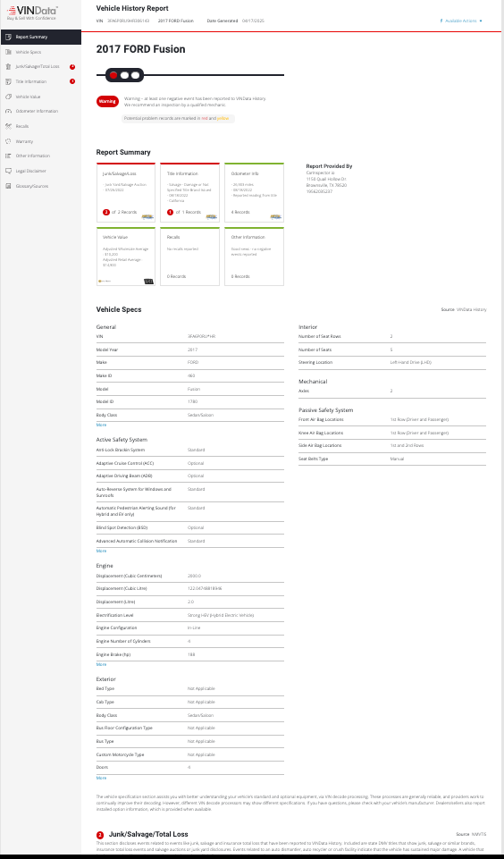Click the Brownsville, TX address line
Screen dimensions: 504x859
click(326, 185)
